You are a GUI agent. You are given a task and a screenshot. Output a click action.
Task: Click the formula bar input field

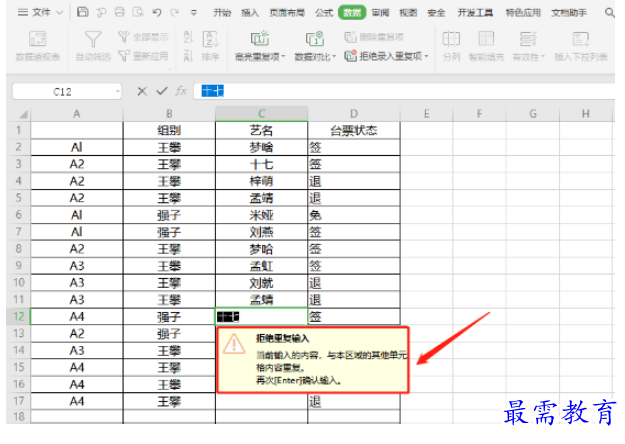(x=404, y=91)
